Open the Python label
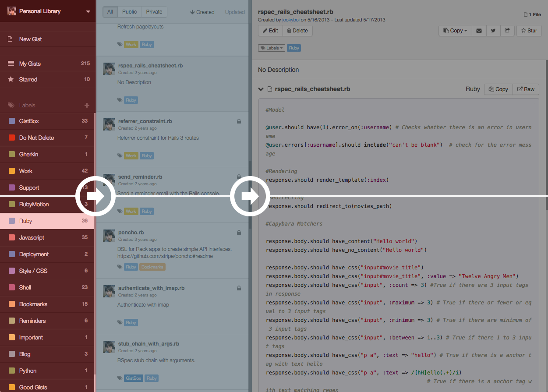 [x=47, y=371]
